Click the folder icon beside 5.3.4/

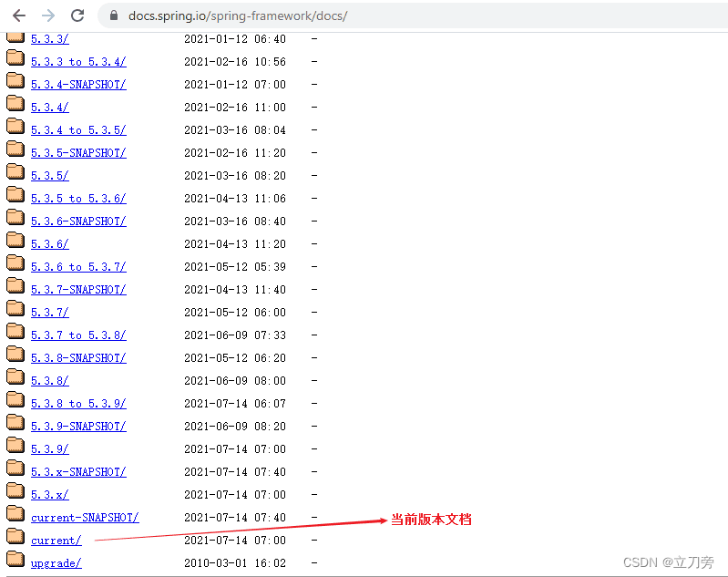point(15,103)
